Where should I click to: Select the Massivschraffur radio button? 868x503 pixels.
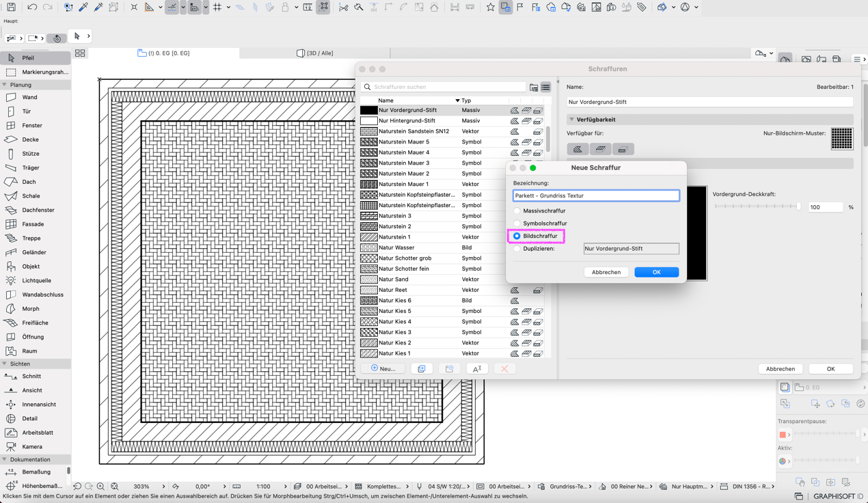[517, 210]
